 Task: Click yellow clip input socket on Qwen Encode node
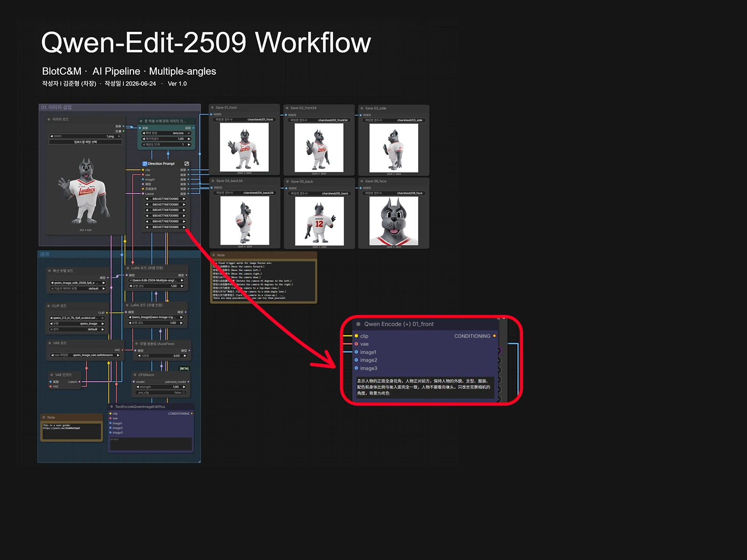click(356, 336)
